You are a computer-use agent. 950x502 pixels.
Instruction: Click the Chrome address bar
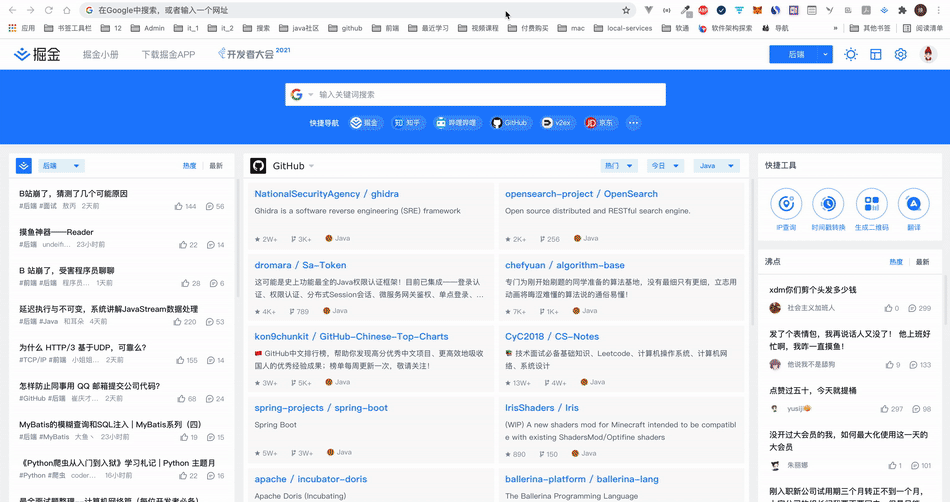(357, 10)
